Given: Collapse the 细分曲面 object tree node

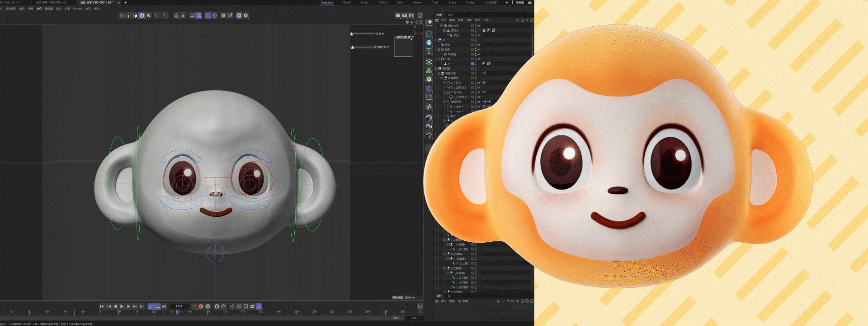Looking at the screenshot, I should [x=441, y=26].
